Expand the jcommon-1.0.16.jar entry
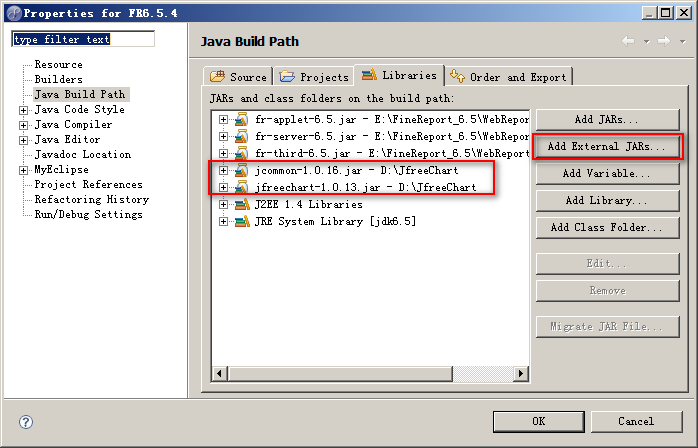The height and width of the screenshot is (448, 698). click(223, 171)
